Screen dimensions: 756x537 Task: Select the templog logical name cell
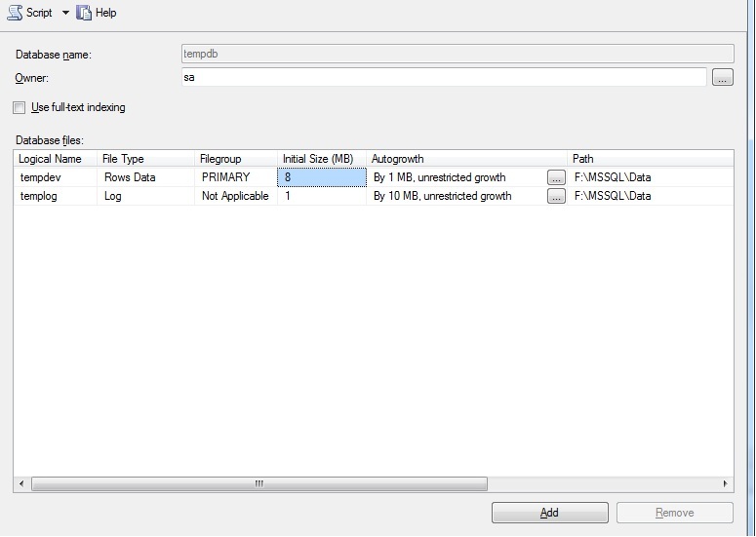click(x=56, y=196)
